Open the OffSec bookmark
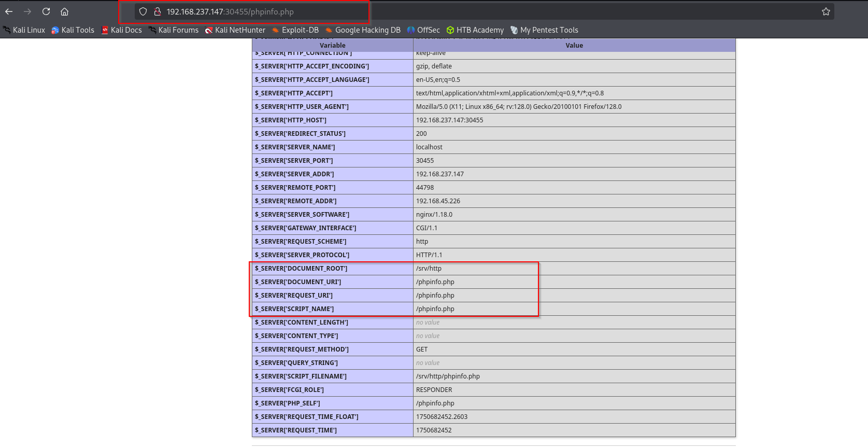This screenshot has height=448, width=868. click(x=423, y=30)
